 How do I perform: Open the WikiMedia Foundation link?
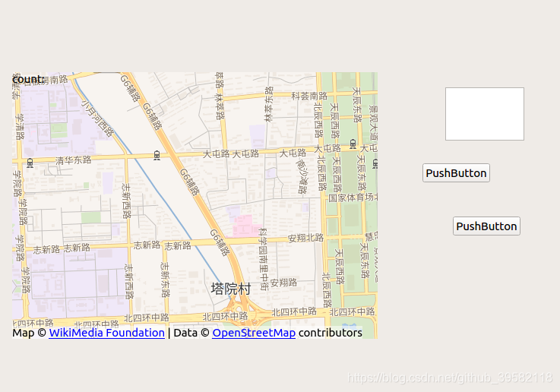(107, 333)
